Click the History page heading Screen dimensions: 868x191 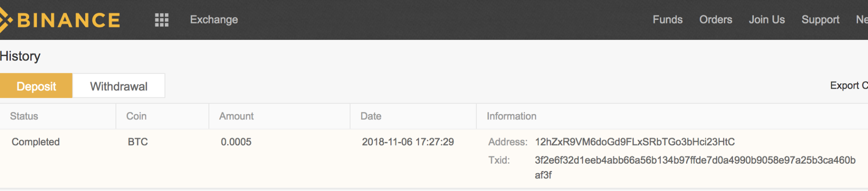pyautogui.click(x=20, y=56)
